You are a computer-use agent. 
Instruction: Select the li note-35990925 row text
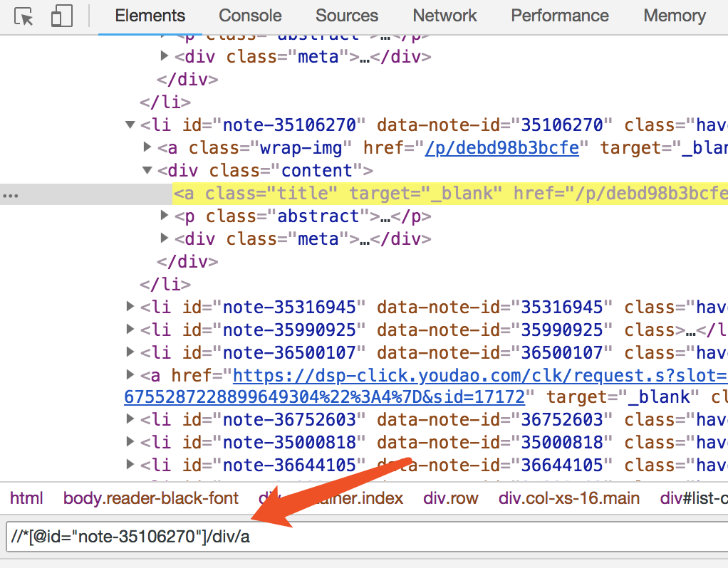433,330
